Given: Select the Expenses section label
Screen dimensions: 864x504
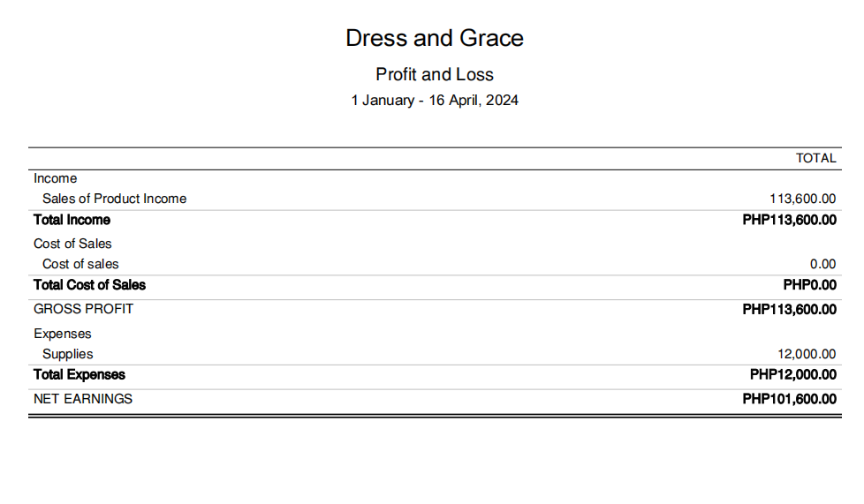Looking at the screenshot, I should 62,334.
